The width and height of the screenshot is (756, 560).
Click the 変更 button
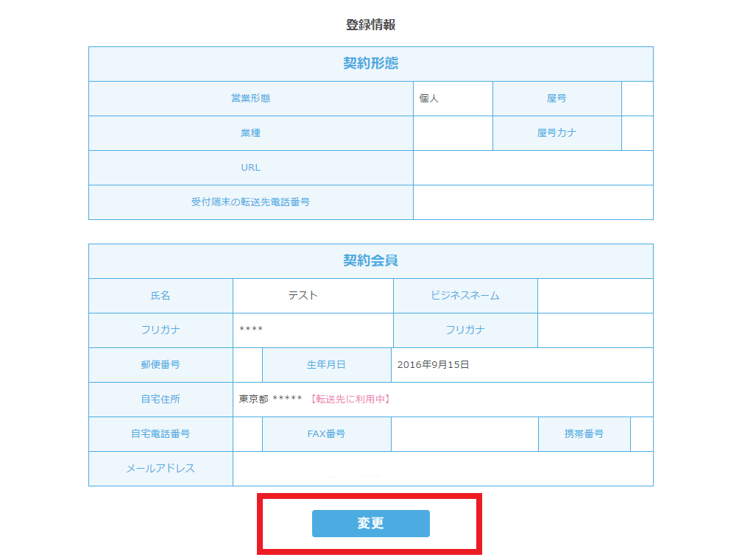(x=370, y=523)
